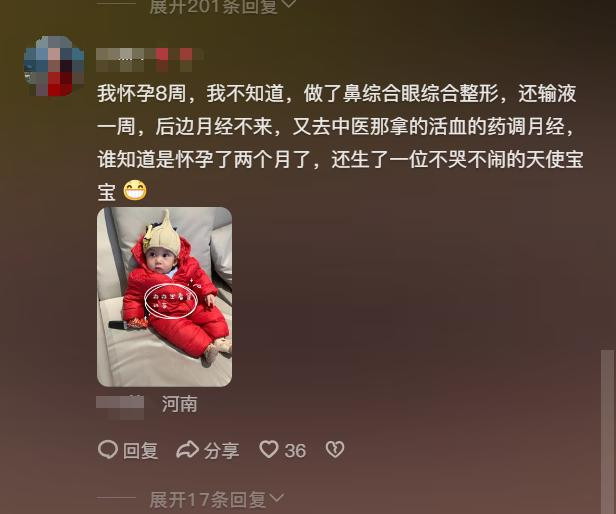616x514 pixels.
Task: Click the blurred timestamp before 河南
Action: click(120, 408)
